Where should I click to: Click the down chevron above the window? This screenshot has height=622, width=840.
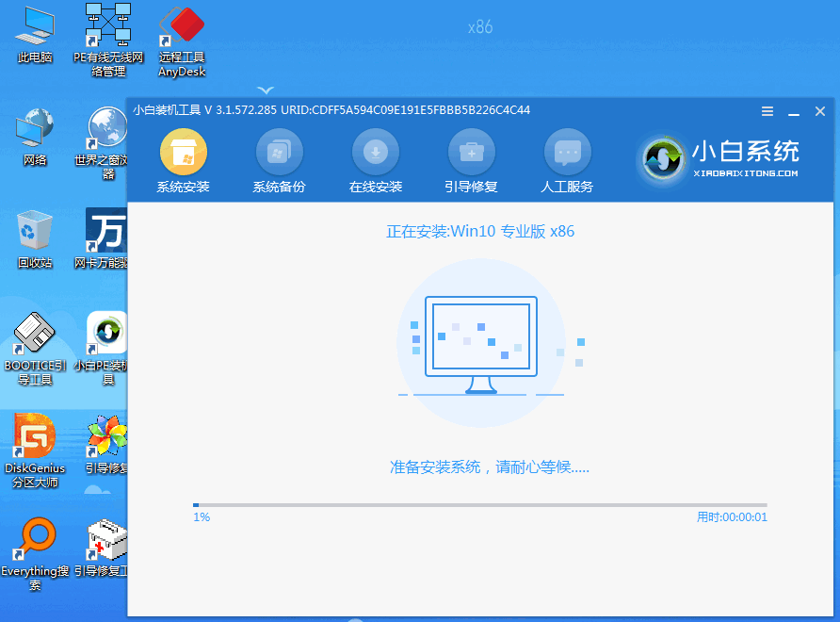click(266, 90)
